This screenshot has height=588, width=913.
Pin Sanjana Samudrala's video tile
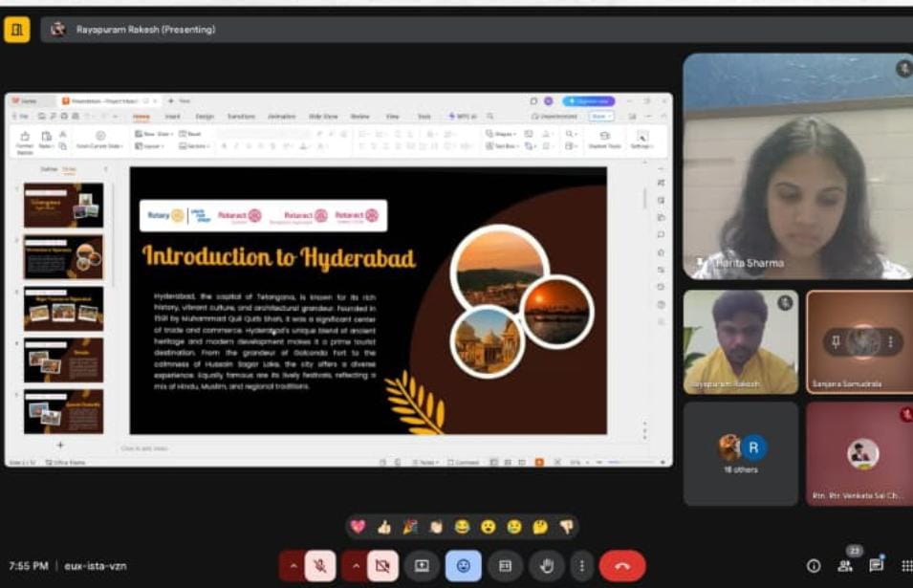pos(836,341)
